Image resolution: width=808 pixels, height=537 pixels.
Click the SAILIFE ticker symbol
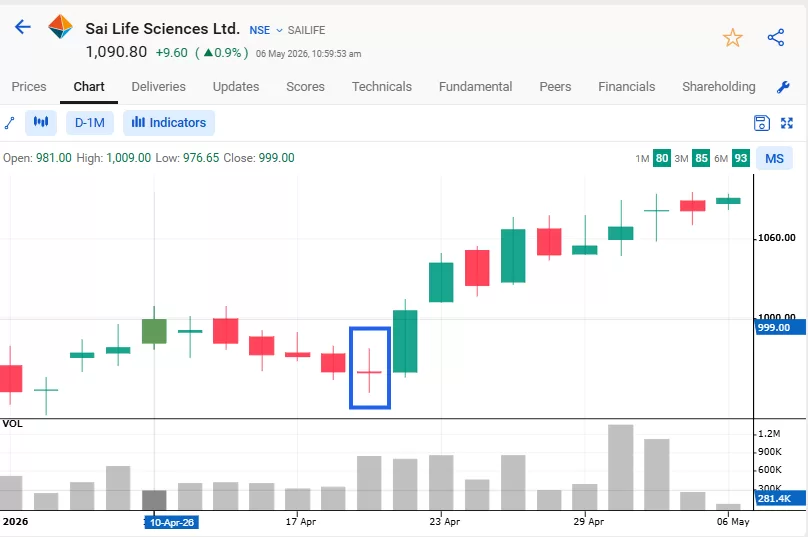click(x=306, y=30)
